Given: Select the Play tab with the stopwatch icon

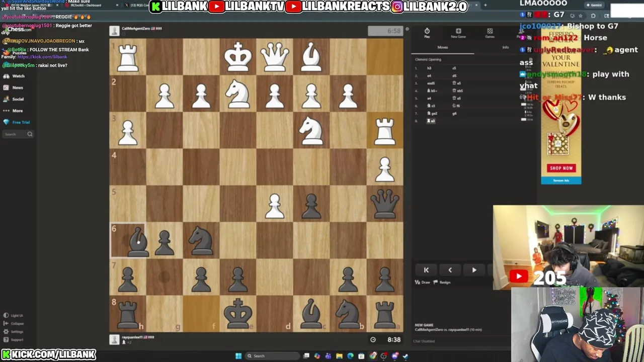Looking at the screenshot, I should tap(427, 33).
